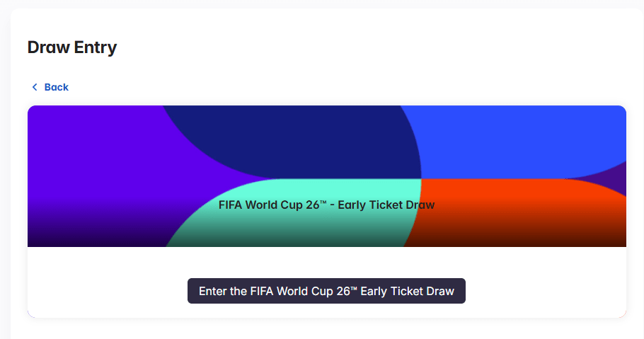
Task: Click the back chevron arrow icon
Action: point(34,87)
